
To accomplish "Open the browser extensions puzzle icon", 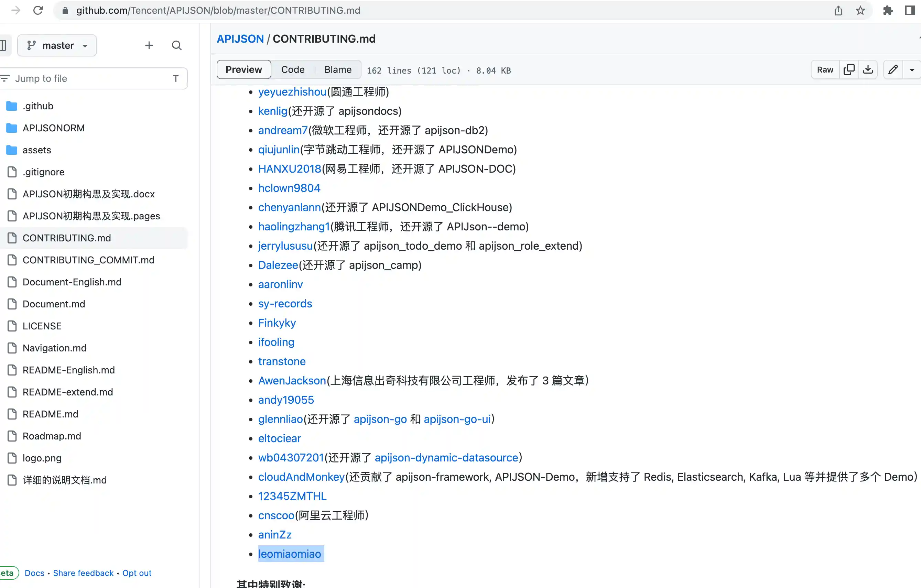I will (888, 10).
